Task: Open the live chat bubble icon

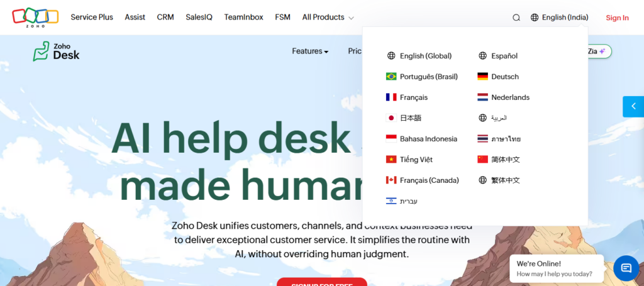Action: coord(626,268)
